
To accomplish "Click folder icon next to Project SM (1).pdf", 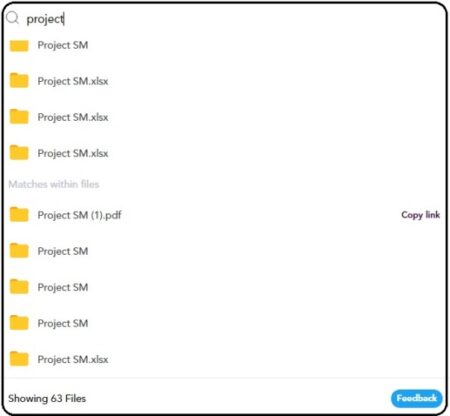I will [x=19, y=215].
